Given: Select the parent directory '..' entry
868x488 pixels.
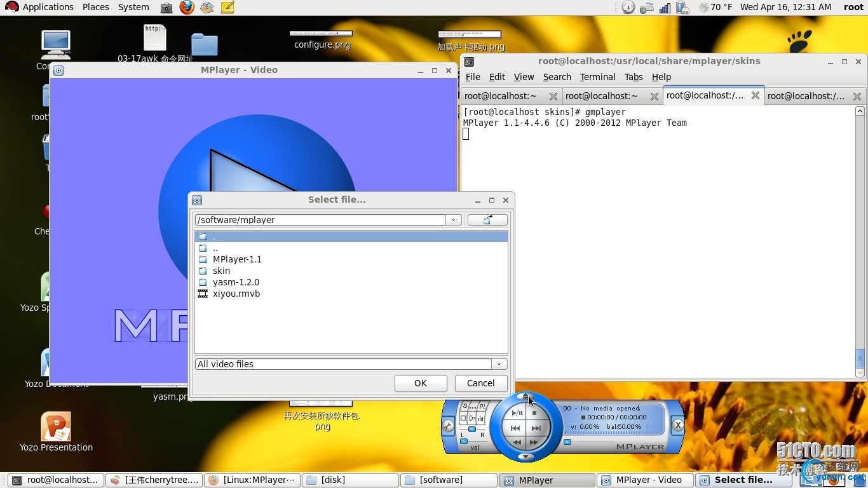Looking at the screenshot, I should pyautogui.click(x=351, y=248).
